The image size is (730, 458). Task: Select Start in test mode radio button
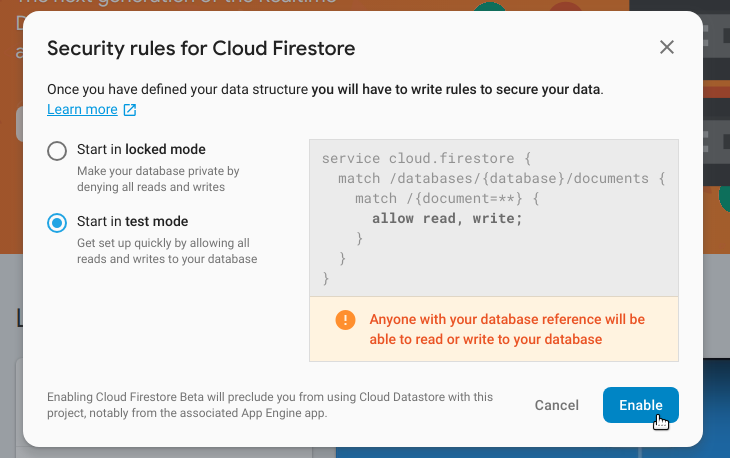point(57,222)
